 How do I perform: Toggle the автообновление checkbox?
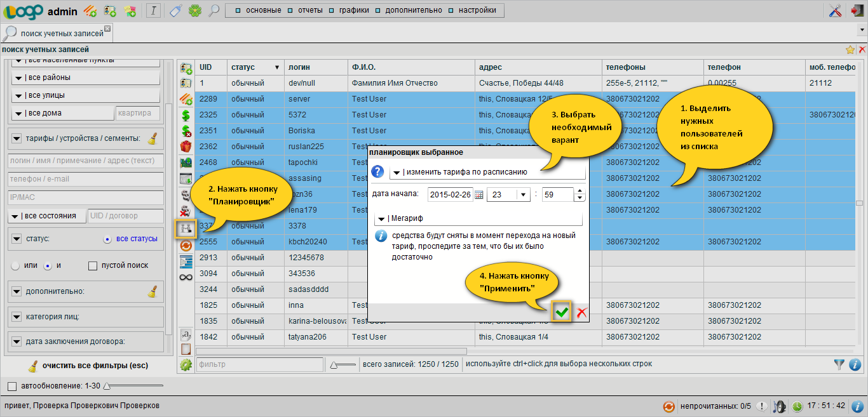point(11,386)
